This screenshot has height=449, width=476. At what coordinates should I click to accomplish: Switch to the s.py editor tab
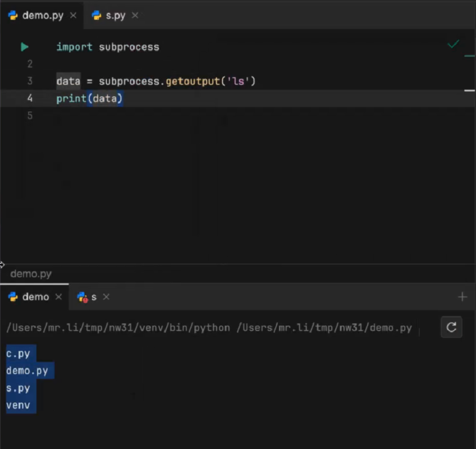pyautogui.click(x=115, y=15)
